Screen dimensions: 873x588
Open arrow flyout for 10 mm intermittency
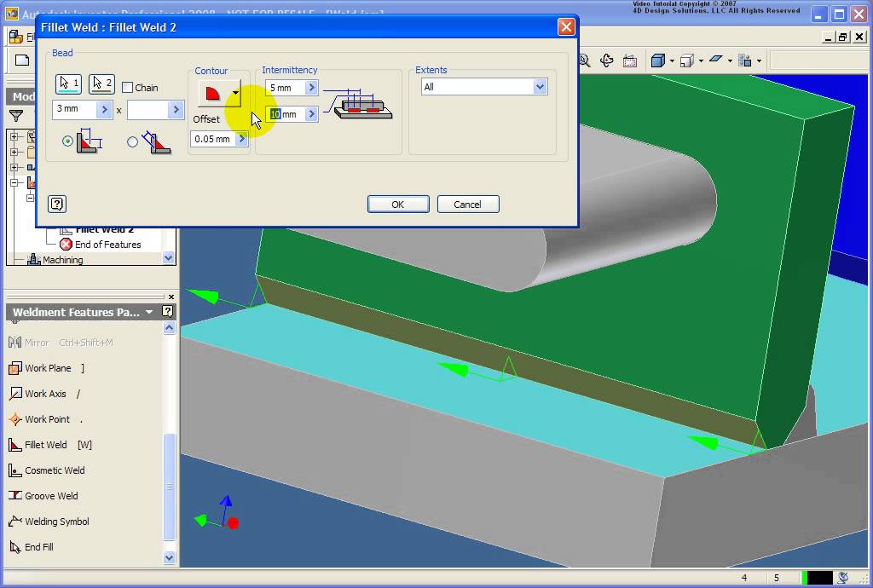[x=312, y=114]
